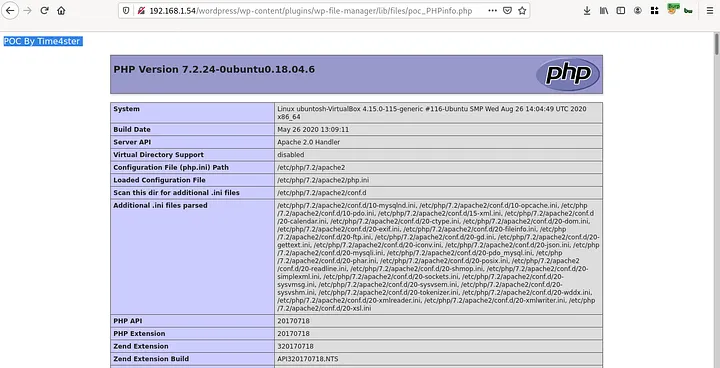Go back to the previous page
The width and height of the screenshot is (720, 368).
[x=10, y=11]
